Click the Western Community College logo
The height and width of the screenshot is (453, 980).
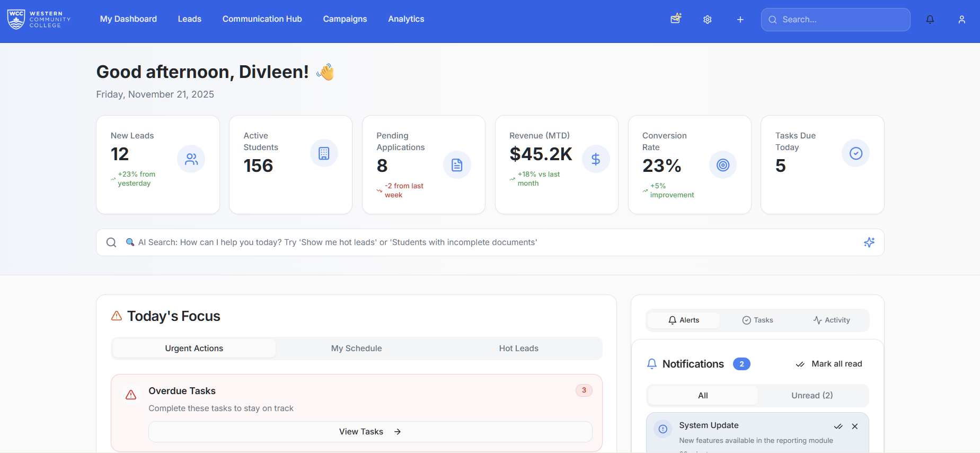39,20
